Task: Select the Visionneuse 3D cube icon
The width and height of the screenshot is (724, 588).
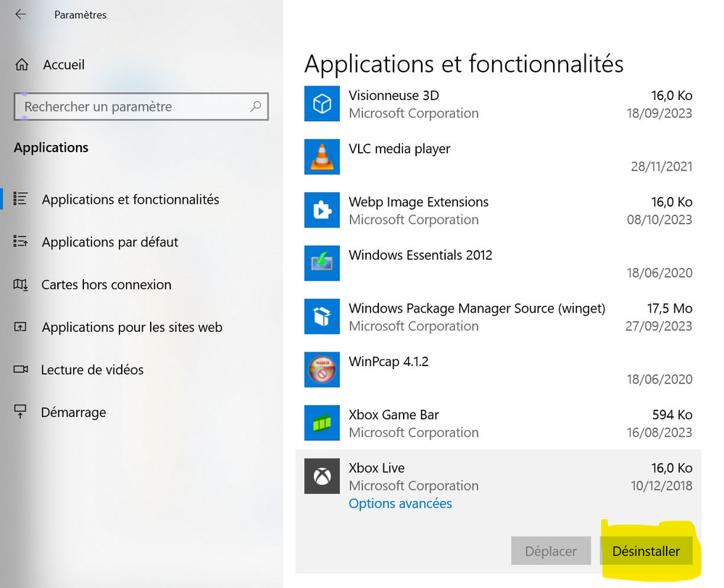Action: [x=322, y=104]
